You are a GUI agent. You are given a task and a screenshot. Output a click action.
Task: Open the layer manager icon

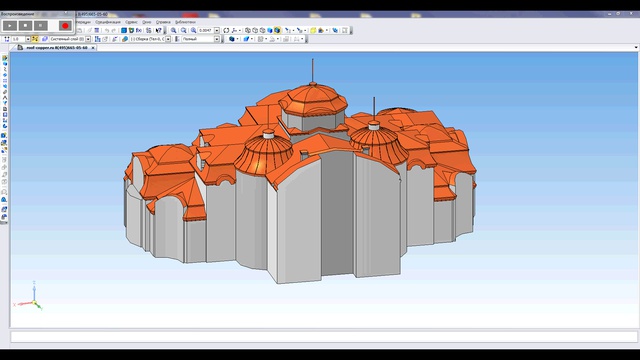44,39
